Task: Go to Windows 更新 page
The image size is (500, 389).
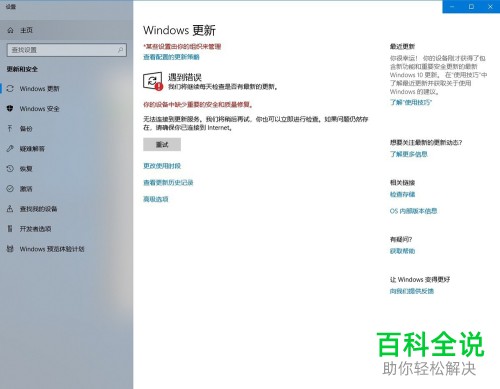Action: 67,89
